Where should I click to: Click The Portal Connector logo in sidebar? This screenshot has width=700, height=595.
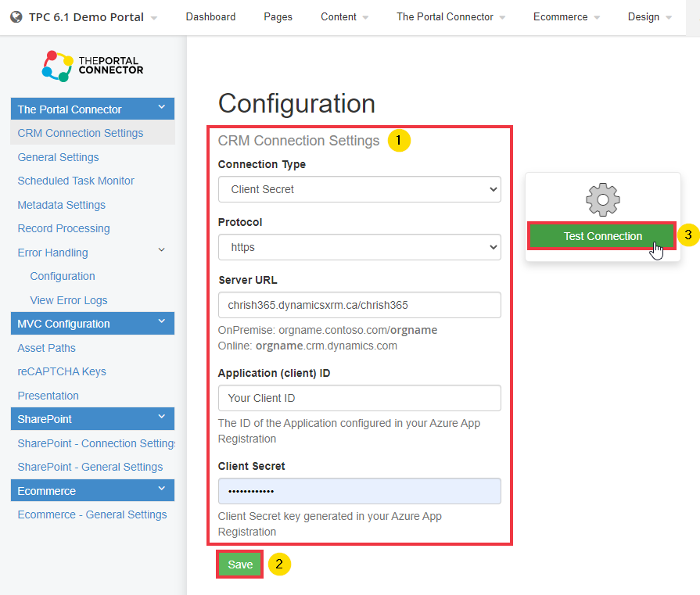tap(92, 66)
